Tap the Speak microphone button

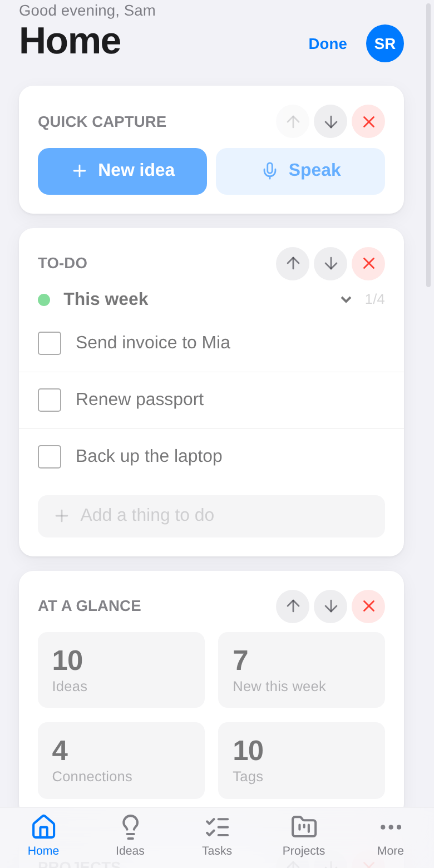[300, 171]
